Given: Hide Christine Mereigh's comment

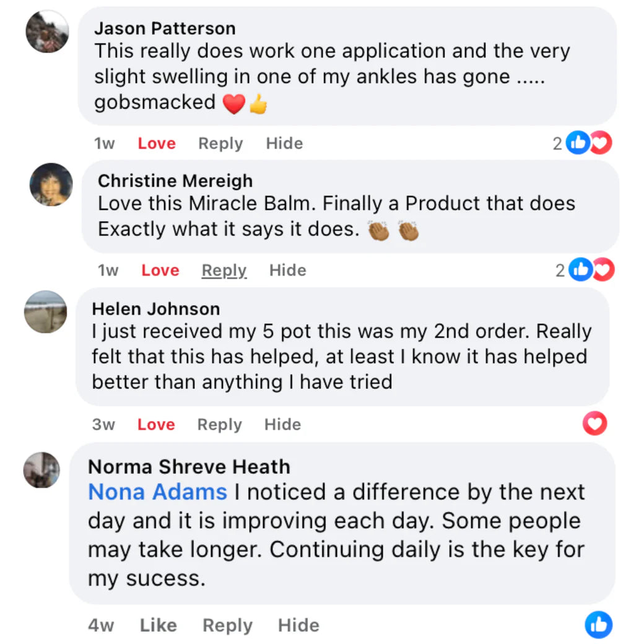Looking at the screenshot, I should click(x=287, y=271).
